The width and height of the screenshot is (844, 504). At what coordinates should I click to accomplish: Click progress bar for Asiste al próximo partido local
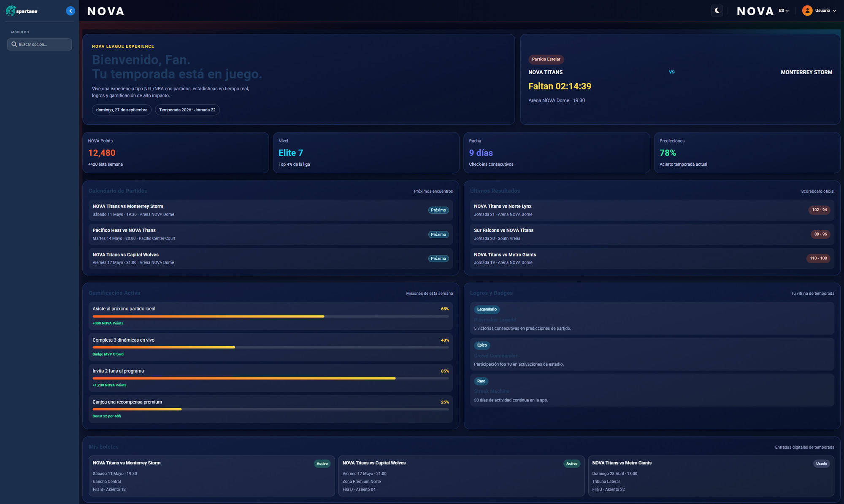[271, 316]
